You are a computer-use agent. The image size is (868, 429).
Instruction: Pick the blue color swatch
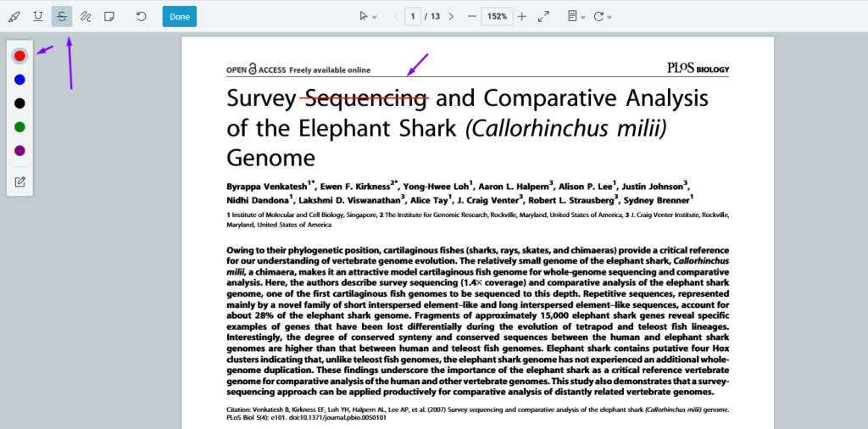click(19, 80)
